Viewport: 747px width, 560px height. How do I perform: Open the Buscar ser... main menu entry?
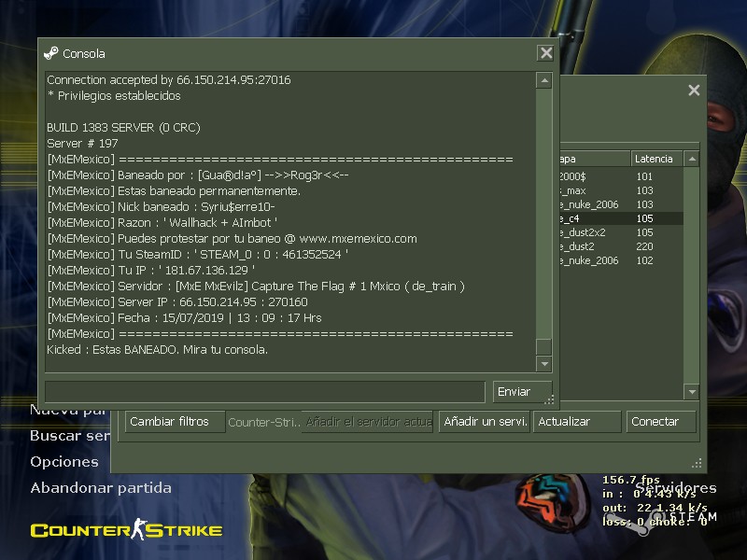(x=70, y=436)
